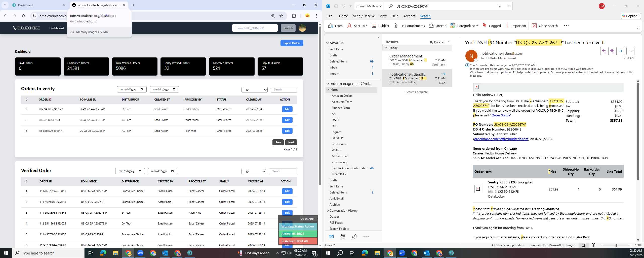Click Outlook zoom in plus
This screenshot has width=644, height=258.
pos(631,245)
